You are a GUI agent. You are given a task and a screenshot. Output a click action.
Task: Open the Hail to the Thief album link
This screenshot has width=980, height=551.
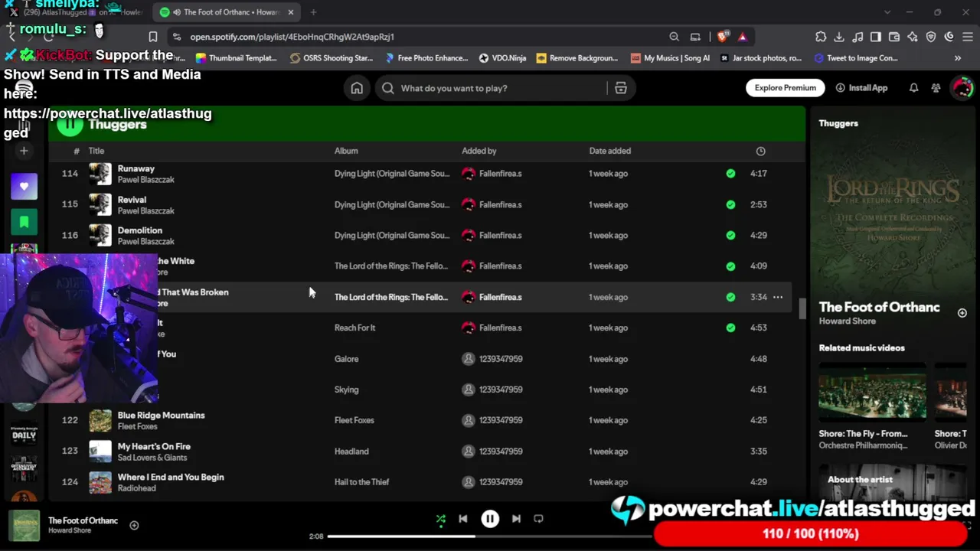361,482
